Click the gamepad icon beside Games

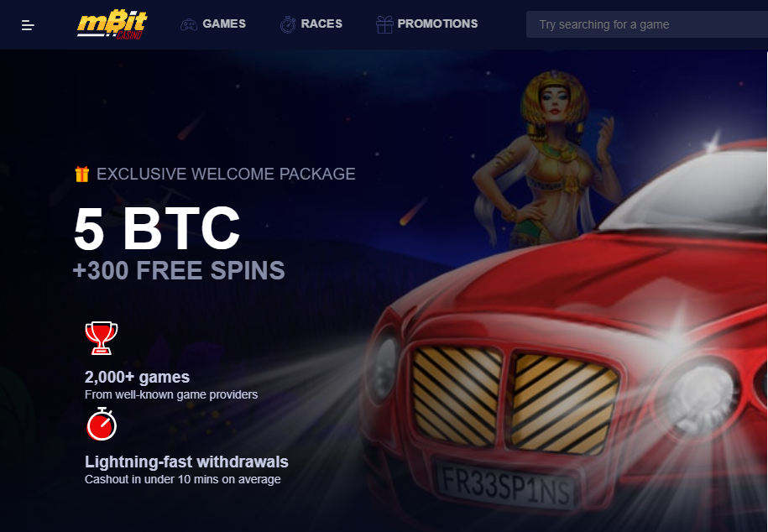pos(189,24)
